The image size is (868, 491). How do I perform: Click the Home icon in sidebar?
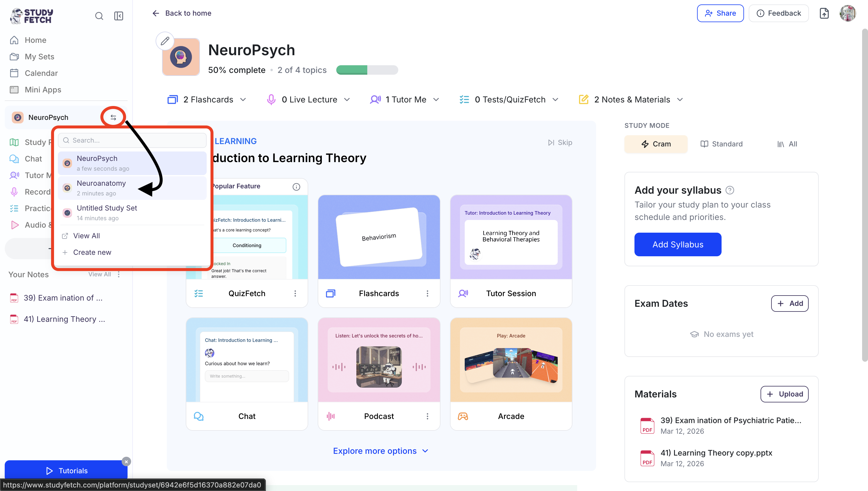coord(14,40)
